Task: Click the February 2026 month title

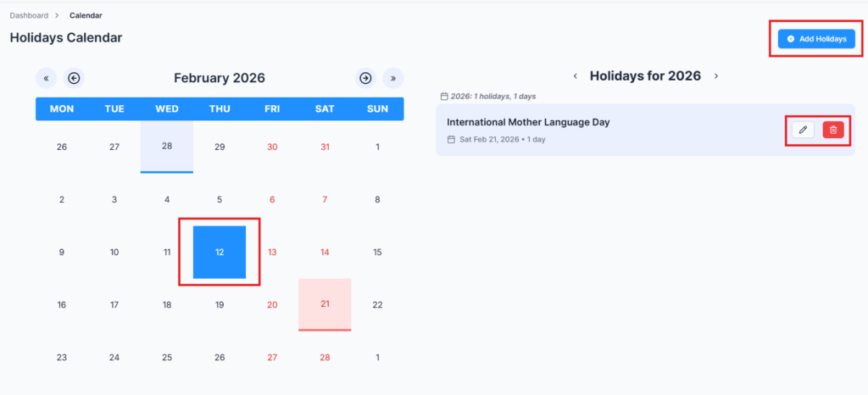Action: click(220, 78)
